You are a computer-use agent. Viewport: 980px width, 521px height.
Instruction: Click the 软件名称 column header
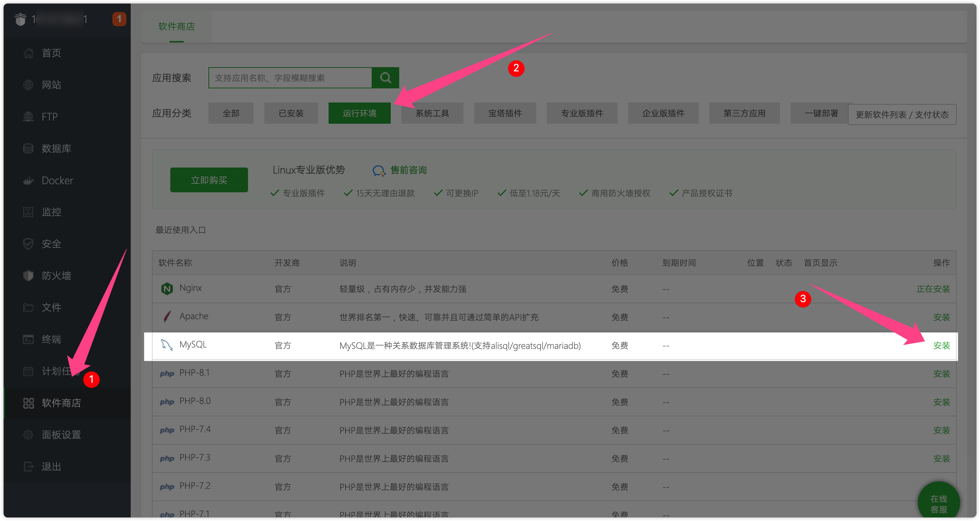[175, 263]
